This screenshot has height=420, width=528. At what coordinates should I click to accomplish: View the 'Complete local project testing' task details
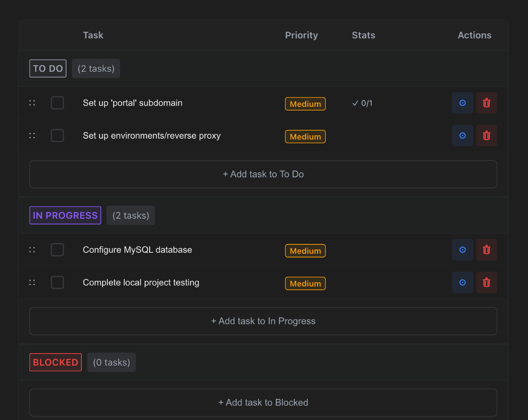tap(462, 282)
